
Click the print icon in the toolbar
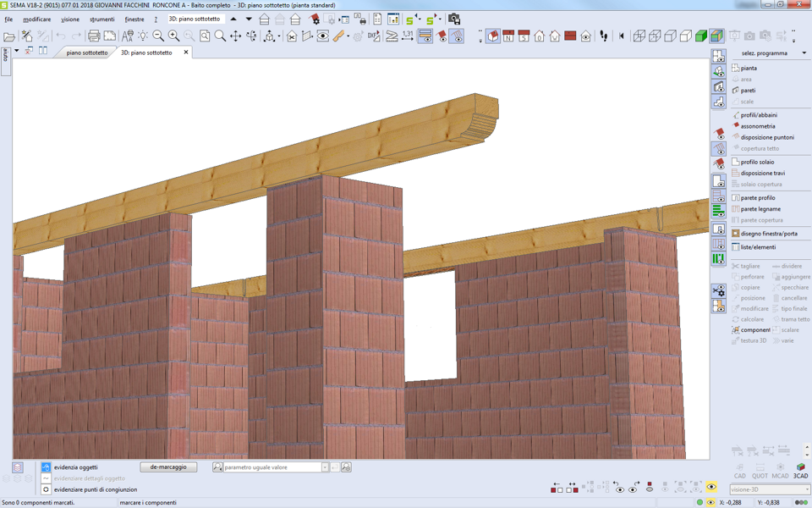pos(94,36)
